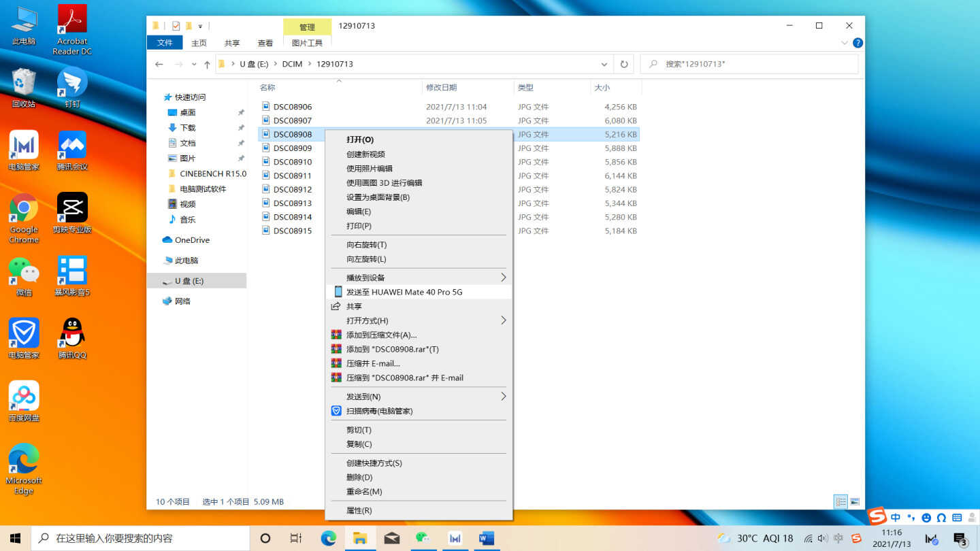Image resolution: width=980 pixels, height=551 pixels.
Task: Open Task View on the taskbar
Action: point(296,538)
